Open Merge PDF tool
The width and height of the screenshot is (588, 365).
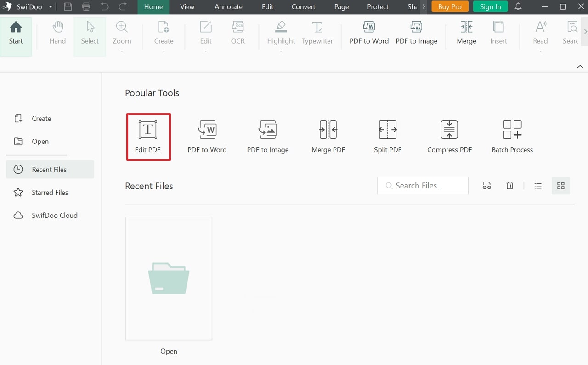pos(328,137)
